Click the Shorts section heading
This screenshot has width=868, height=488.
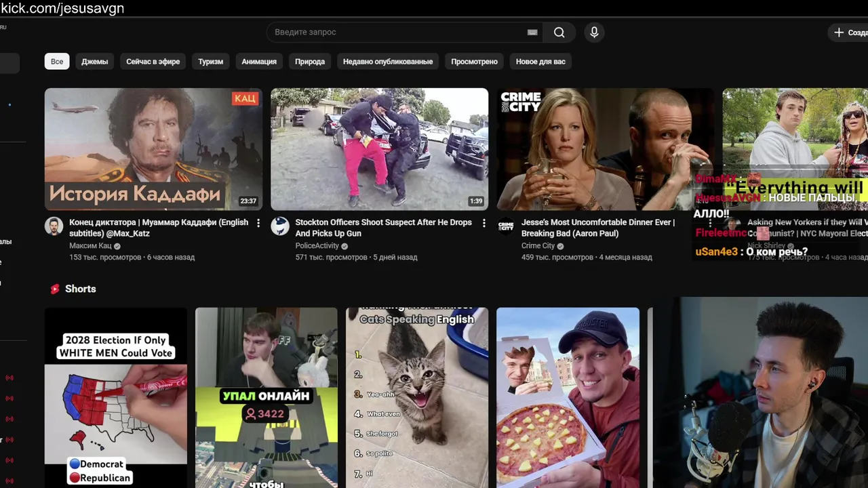pos(81,289)
